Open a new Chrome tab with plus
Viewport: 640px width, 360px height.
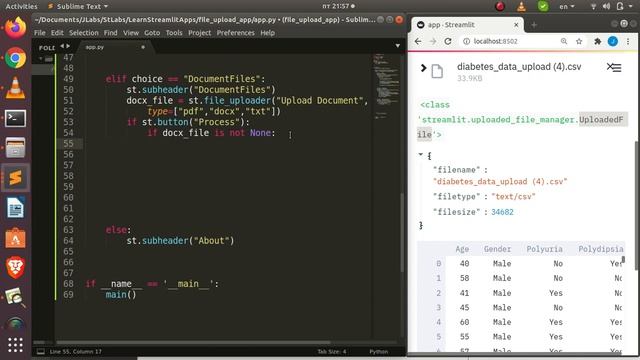534,25
